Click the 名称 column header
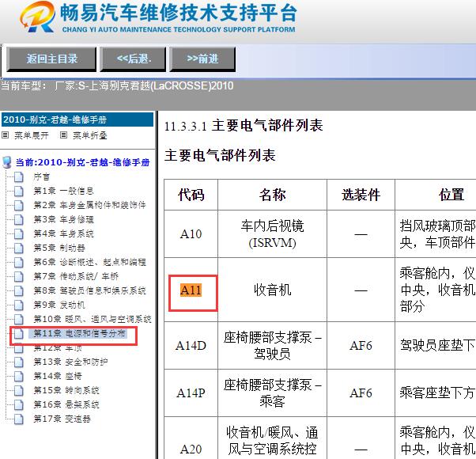476x459 pixels. click(x=272, y=195)
